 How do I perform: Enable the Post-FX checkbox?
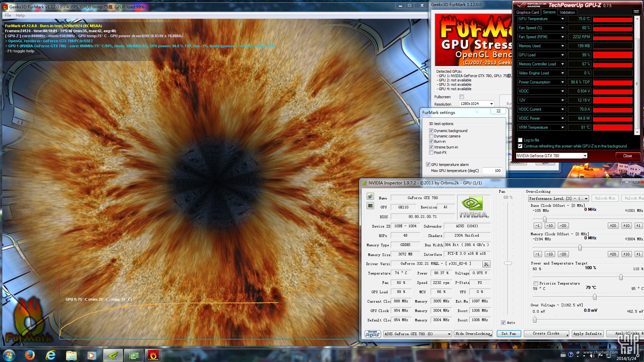coord(431,153)
